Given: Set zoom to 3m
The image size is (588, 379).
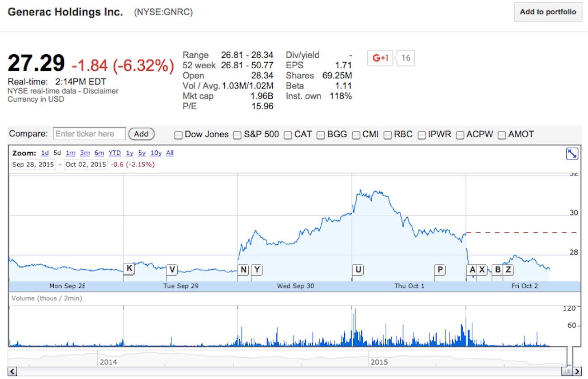Looking at the screenshot, I should (85, 153).
